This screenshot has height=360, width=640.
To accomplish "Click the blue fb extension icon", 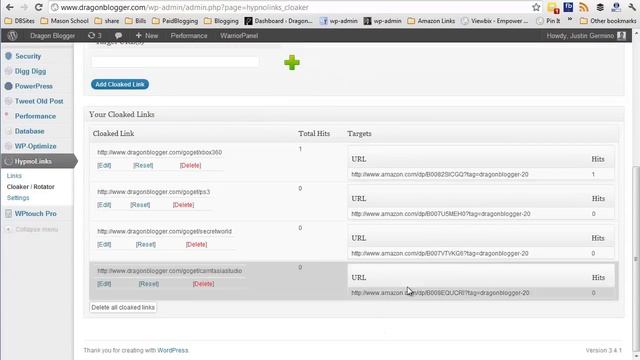I will click(568, 7).
